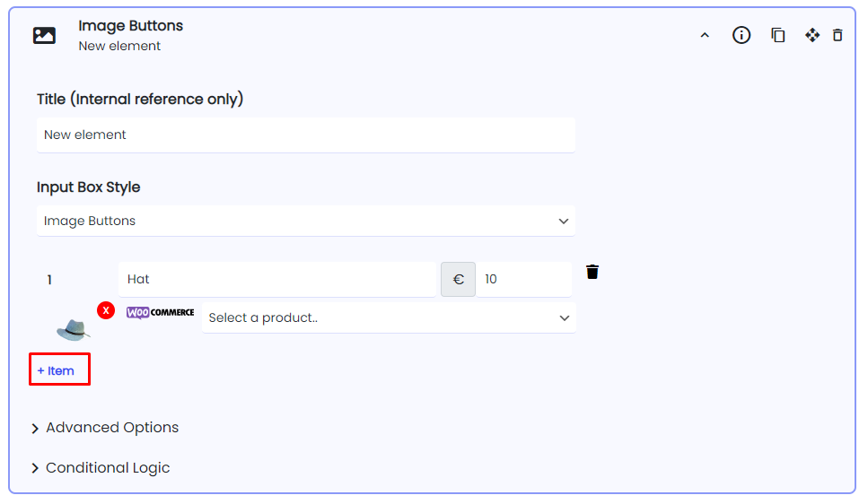
Task: Collapse the element with the up chevron
Action: [705, 35]
